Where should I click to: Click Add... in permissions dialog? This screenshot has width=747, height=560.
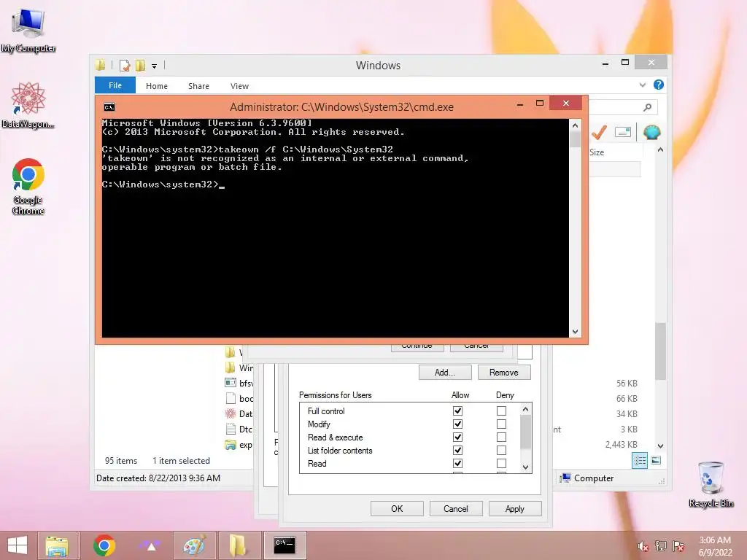445,373
